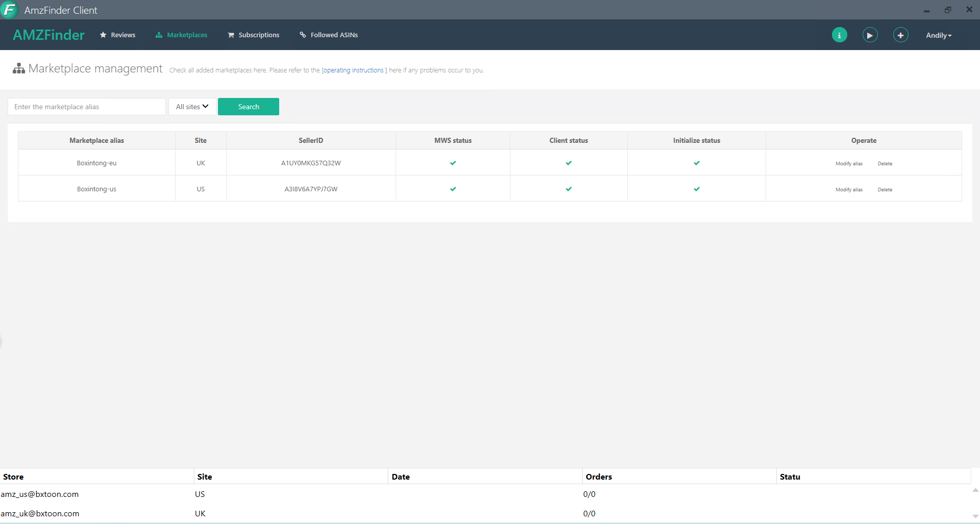
Task: Expand the Andily user dropdown
Action: pyautogui.click(x=939, y=35)
